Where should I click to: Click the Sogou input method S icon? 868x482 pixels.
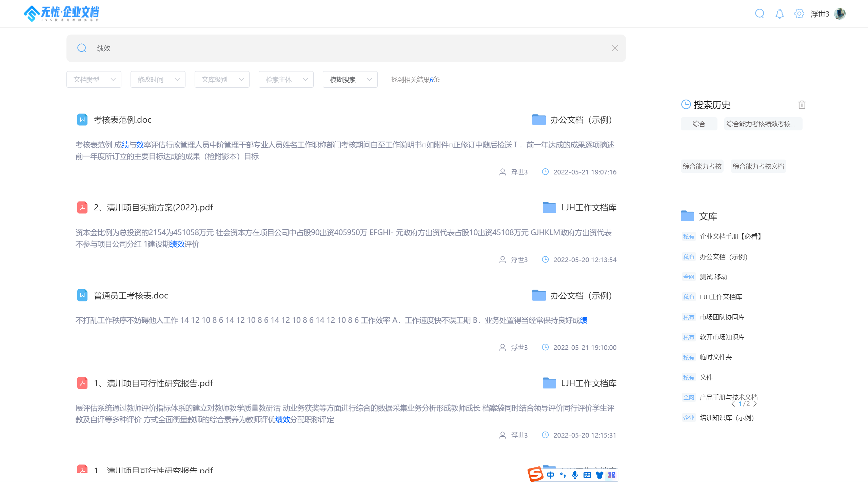[536, 474]
